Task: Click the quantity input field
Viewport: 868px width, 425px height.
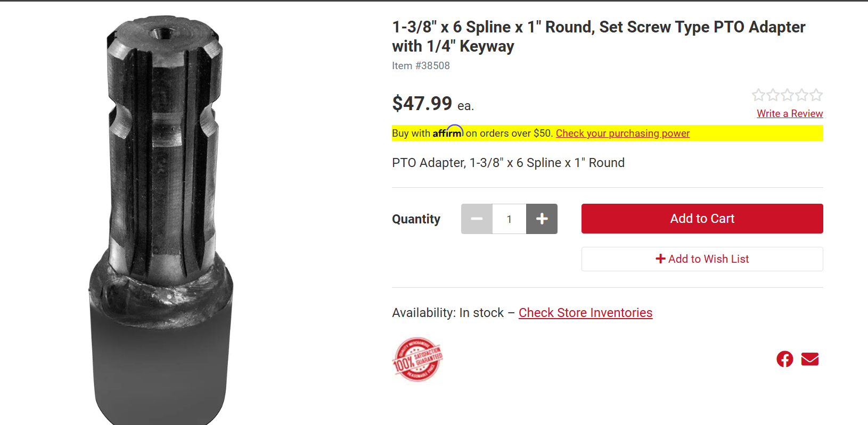Action: 509,219
